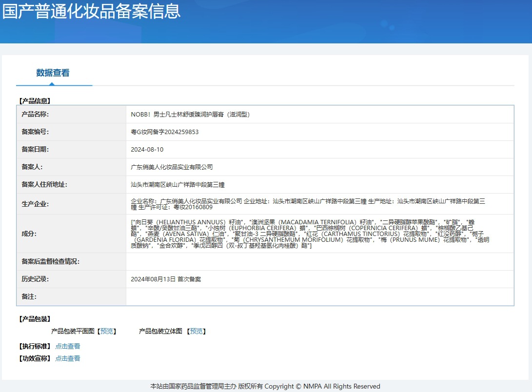The image size is (532, 392).
Task: Click the 【产品信息】 section heading
Action: click(35, 101)
